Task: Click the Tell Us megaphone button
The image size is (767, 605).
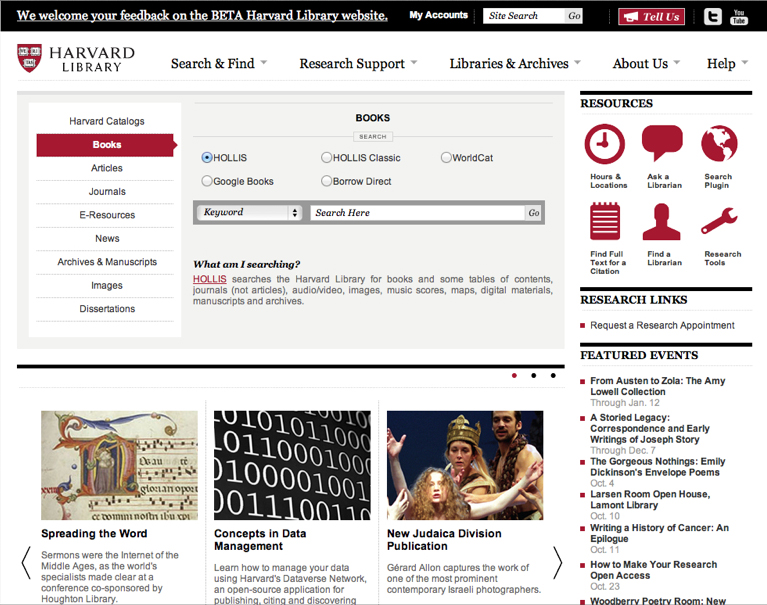Action: click(651, 17)
